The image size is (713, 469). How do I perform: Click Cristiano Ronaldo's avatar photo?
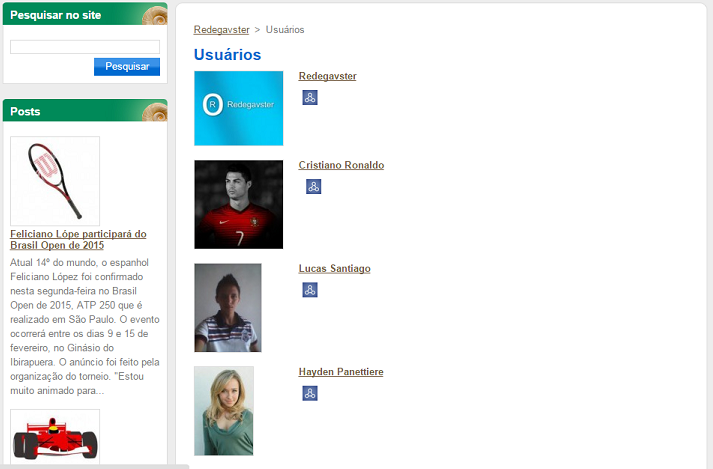pyautogui.click(x=239, y=204)
